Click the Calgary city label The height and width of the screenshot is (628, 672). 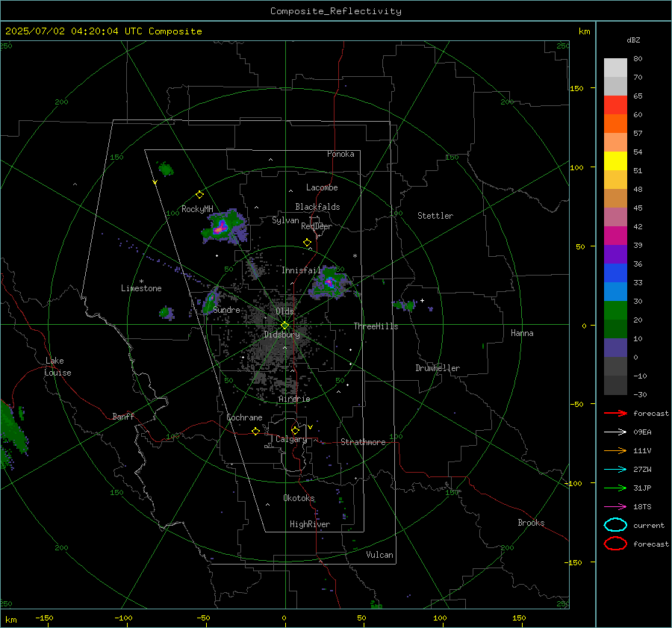[291, 439]
